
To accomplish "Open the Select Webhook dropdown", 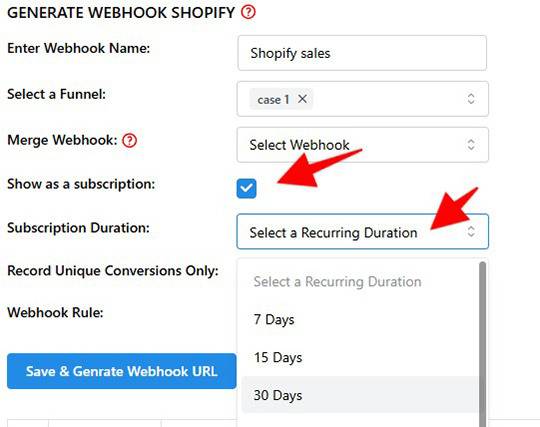I will click(362, 145).
